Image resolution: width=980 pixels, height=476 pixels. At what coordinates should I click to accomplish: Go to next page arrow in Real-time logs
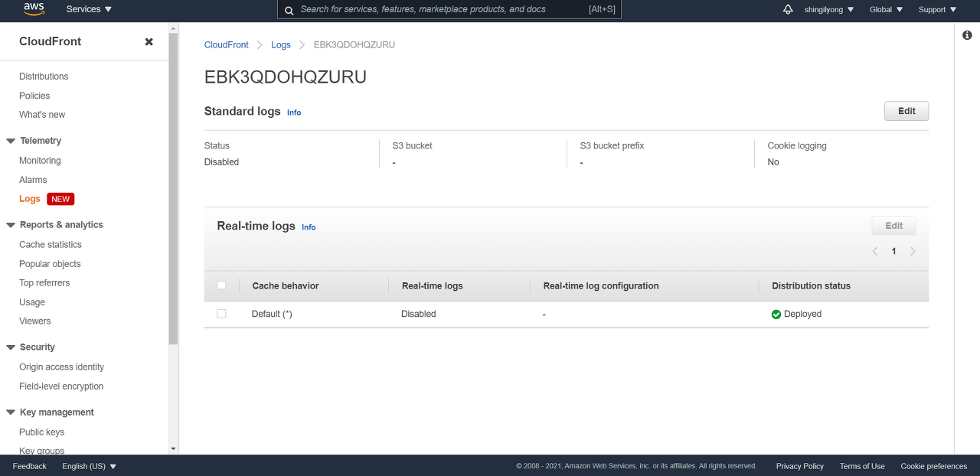point(913,251)
